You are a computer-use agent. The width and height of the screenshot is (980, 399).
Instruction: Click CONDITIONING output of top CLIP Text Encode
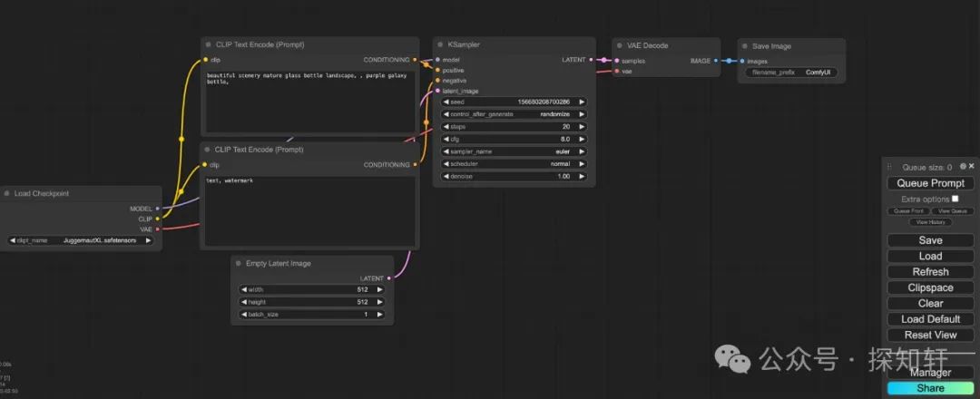[415, 60]
